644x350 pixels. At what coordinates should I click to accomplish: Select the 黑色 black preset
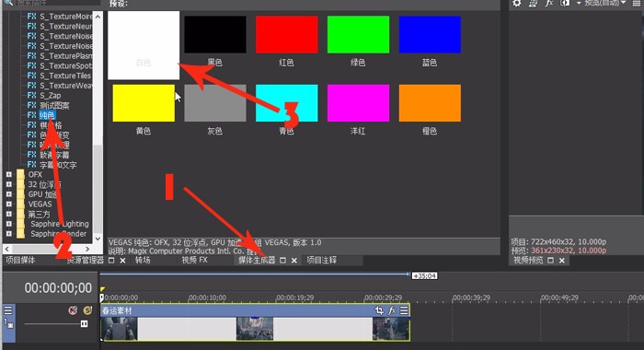tap(215, 35)
